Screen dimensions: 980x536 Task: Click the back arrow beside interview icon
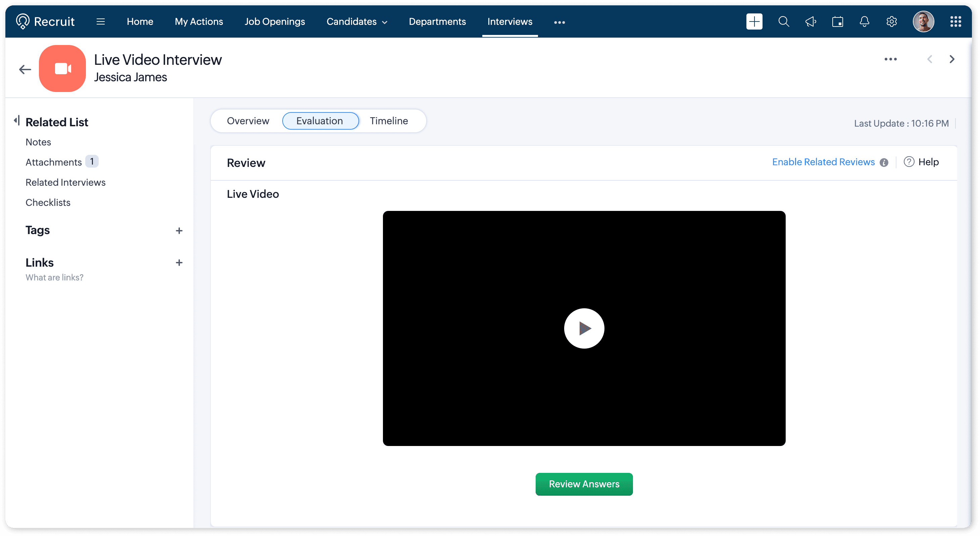(x=25, y=69)
